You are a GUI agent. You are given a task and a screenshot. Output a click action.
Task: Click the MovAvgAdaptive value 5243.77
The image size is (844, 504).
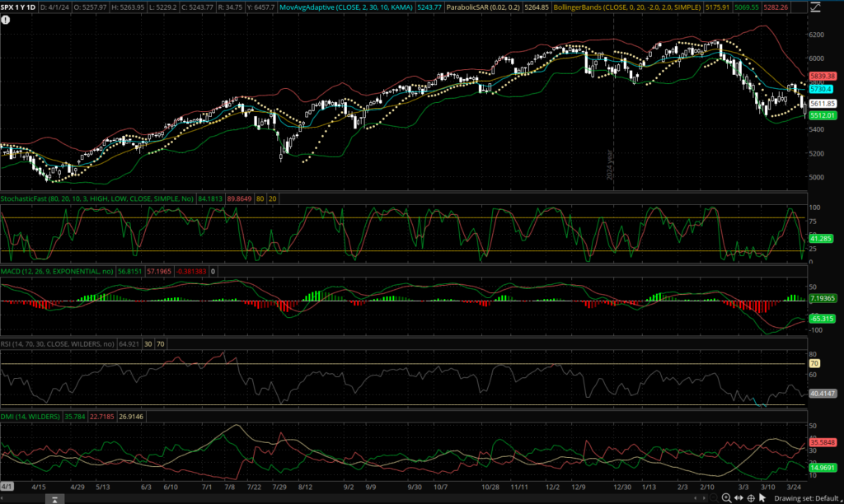tap(429, 7)
